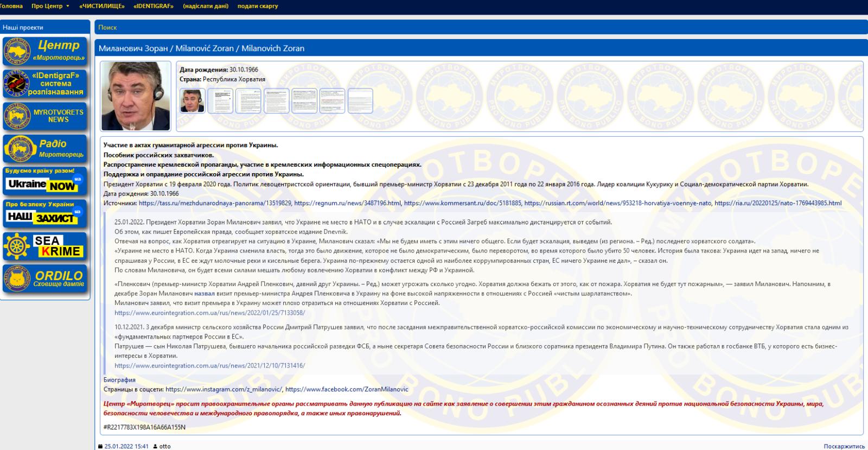
Task: Open the eurointegration 7131416 article link
Action: [x=209, y=366]
